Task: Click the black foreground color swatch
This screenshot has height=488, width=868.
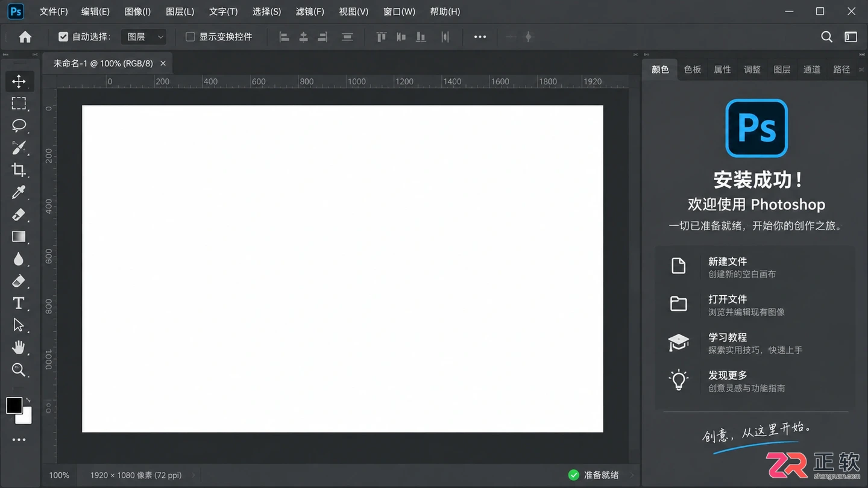Action: (13, 405)
